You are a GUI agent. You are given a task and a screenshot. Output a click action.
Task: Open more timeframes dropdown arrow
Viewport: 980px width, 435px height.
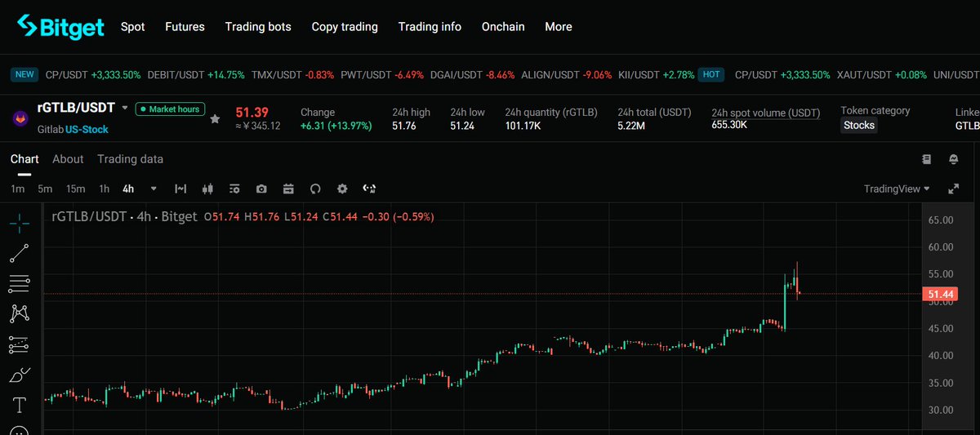point(154,189)
